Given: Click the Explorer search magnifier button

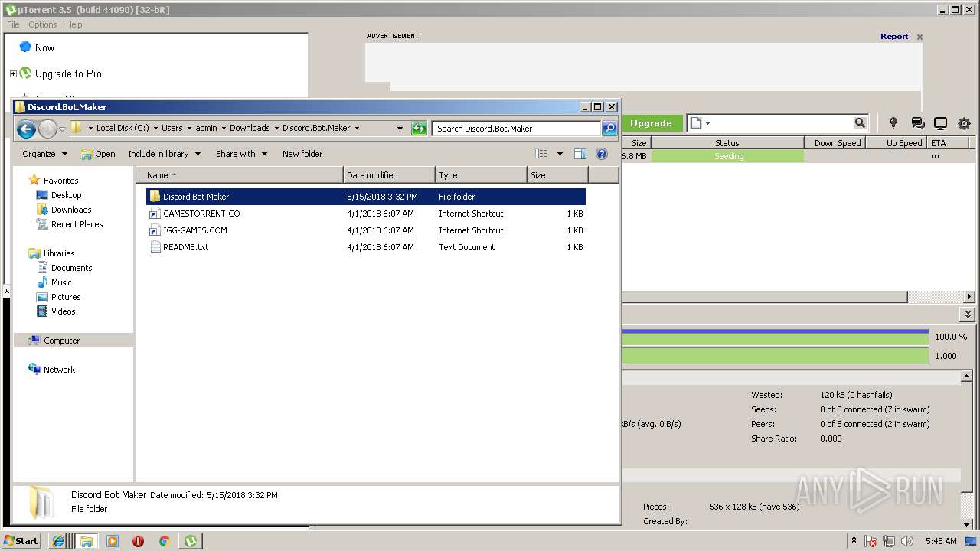Looking at the screenshot, I should (x=609, y=129).
